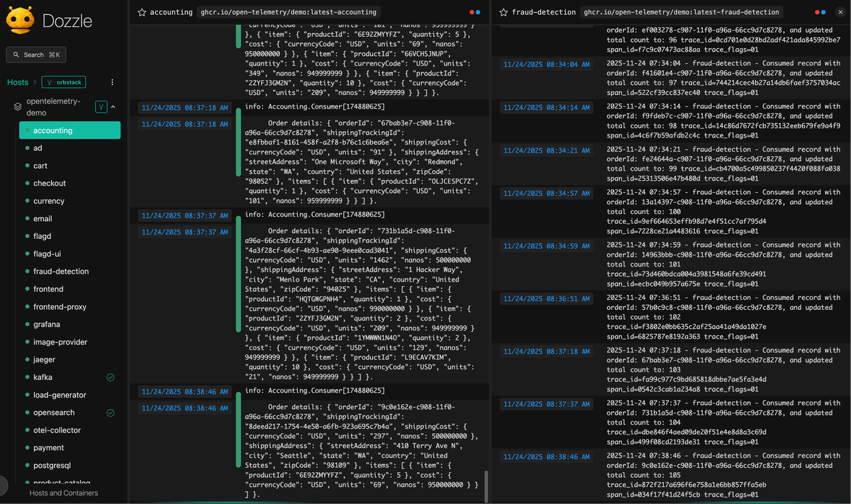The width and height of the screenshot is (851, 504).
Task: Click 08:38:46 AM timestamp in fraud-detection pane
Action: pyautogui.click(x=546, y=457)
